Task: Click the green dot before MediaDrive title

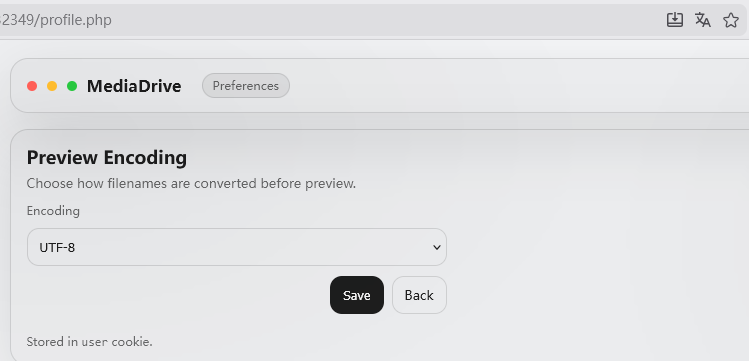Action: pyautogui.click(x=72, y=86)
